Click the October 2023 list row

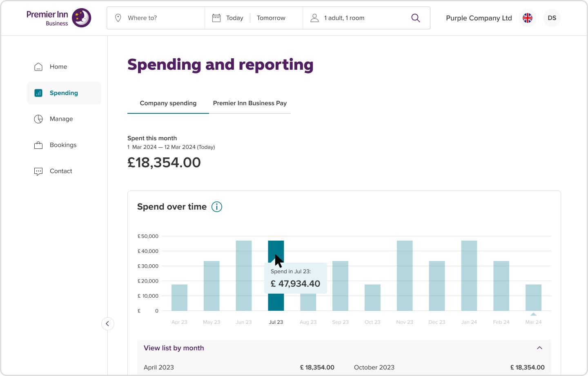point(449,367)
